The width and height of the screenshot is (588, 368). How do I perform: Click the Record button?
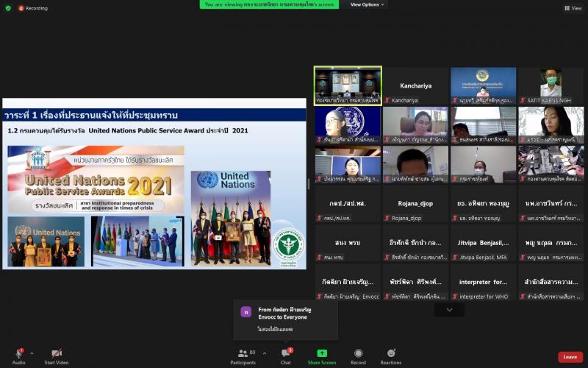[x=358, y=356]
